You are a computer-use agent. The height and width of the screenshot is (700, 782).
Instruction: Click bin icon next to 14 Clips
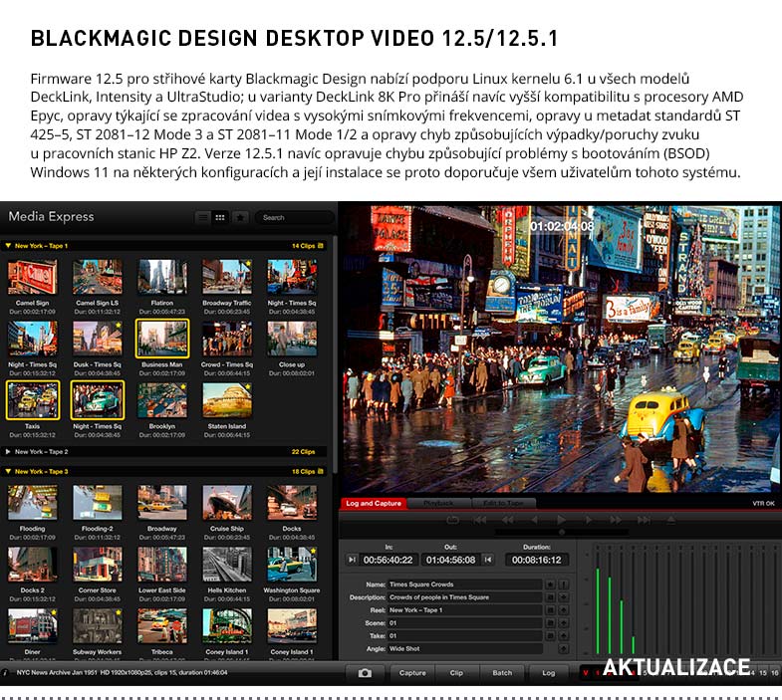pyautogui.click(x=320, y=246)
